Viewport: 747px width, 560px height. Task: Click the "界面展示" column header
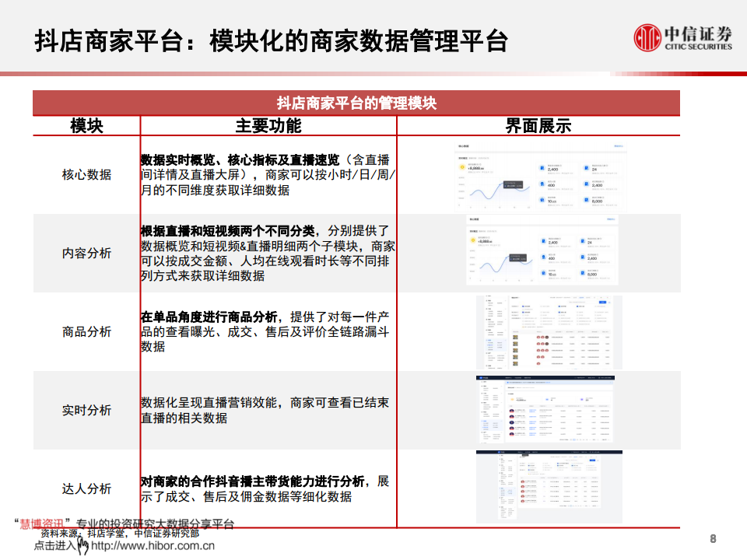coord(538,126)
